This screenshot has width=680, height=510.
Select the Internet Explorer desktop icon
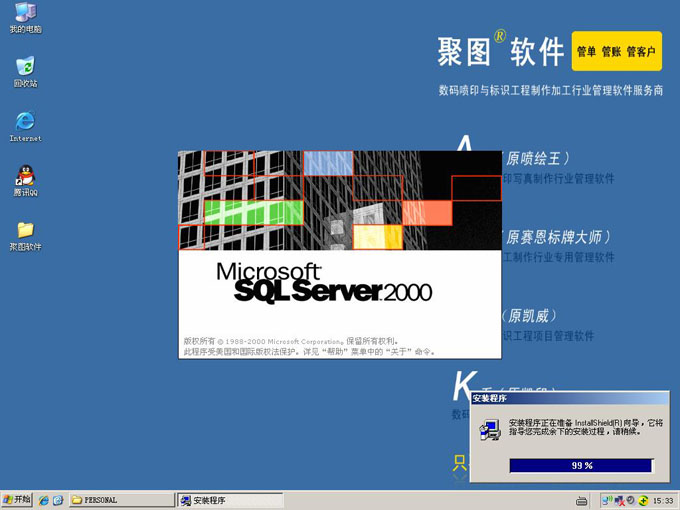point(26,126)
